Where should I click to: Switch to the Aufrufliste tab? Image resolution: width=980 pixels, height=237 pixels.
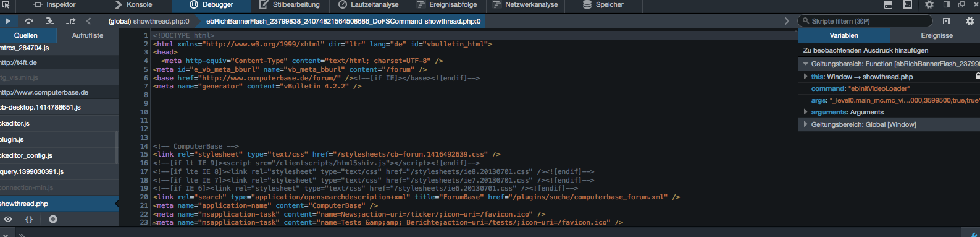pyautogui.click(x=88, y=35)
